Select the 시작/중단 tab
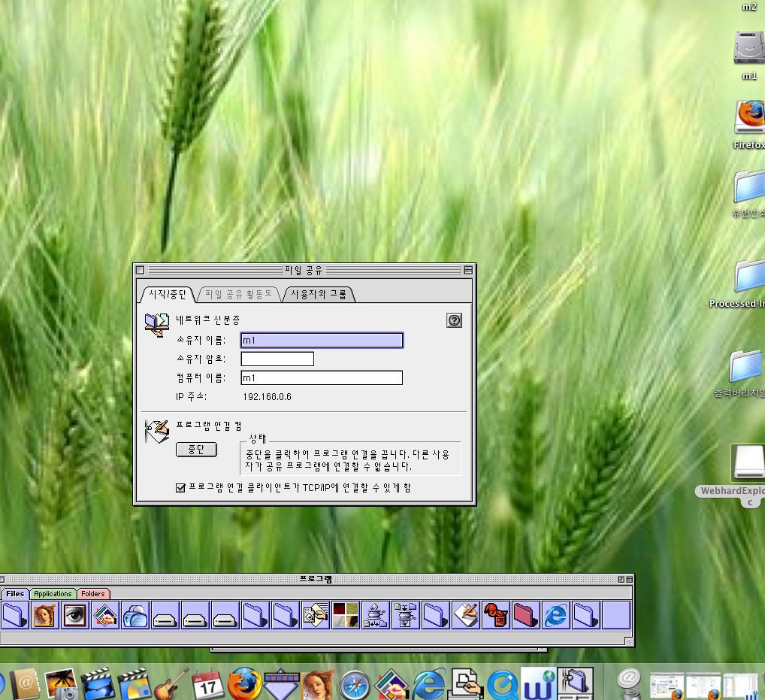Image resolution: width=765 pixels, height=700 pixels. [x=167, y=294]
